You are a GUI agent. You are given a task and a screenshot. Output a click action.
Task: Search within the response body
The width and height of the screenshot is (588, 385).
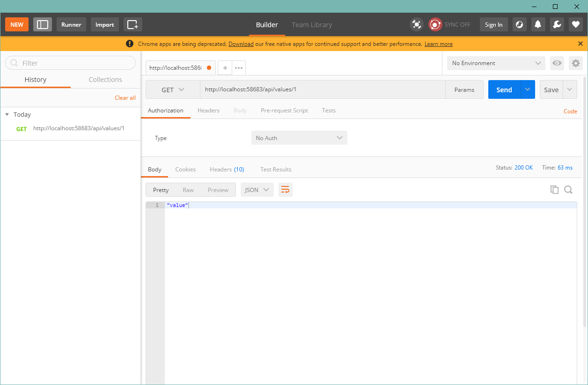pos(568,190)
